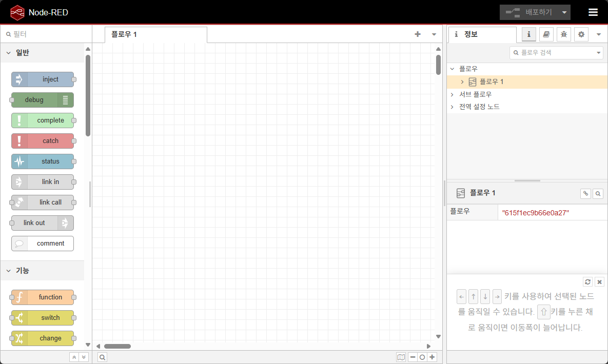Screen dimensions: 608x364
Task: Select the status node in palette
Action: point(43,161)
